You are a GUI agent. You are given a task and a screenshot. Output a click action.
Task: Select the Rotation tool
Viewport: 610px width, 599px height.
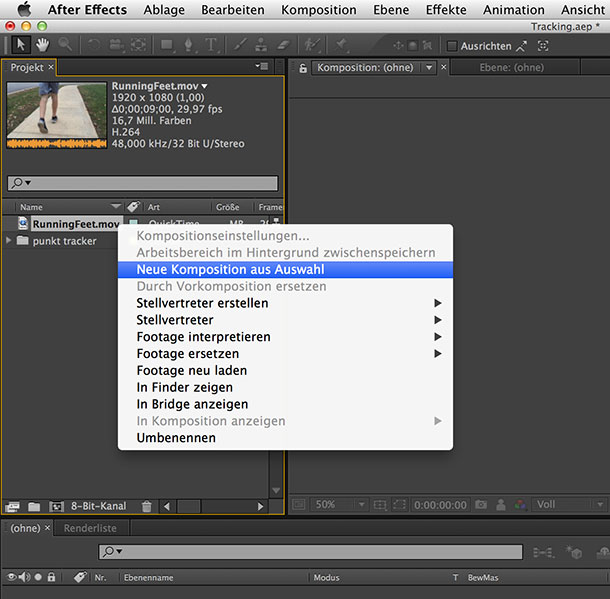(x=94, y=45)
